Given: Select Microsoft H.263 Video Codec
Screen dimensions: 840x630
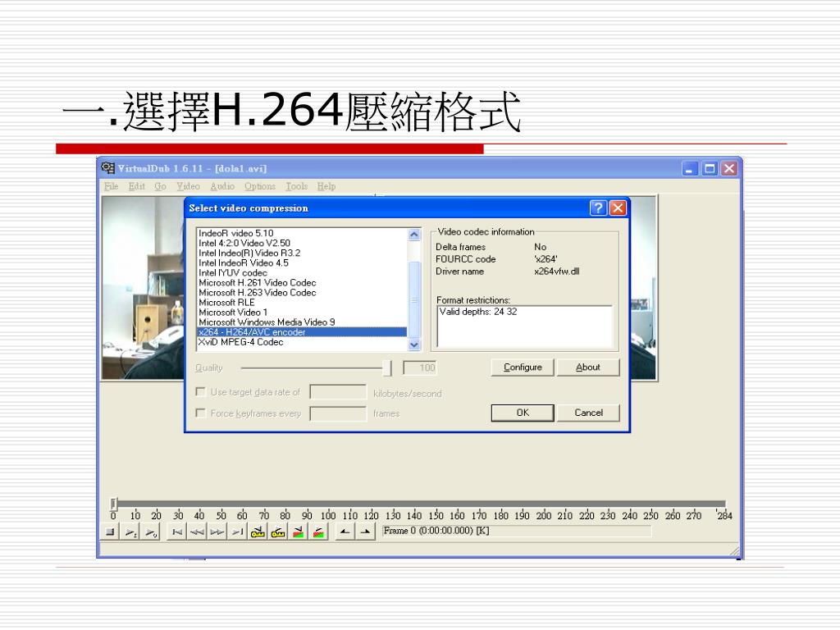Looking at the screenshot, I should 302,293.
